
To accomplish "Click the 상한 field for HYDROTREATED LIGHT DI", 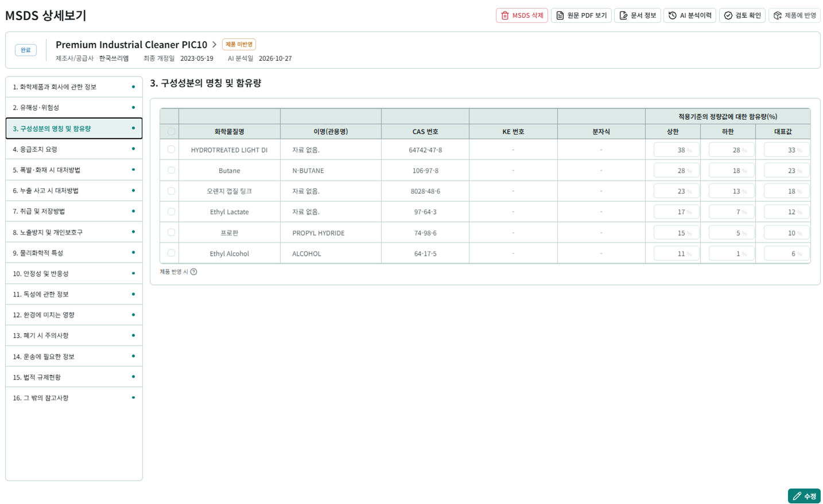I will coord(676,150).
